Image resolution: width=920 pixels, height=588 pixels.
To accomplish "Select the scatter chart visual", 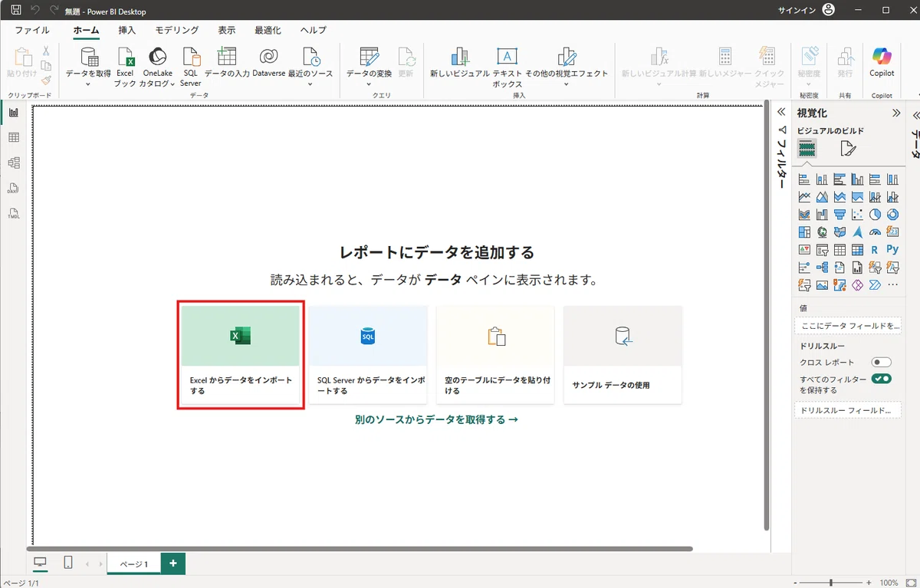I will pyautogui.click(x=857, y=215).
